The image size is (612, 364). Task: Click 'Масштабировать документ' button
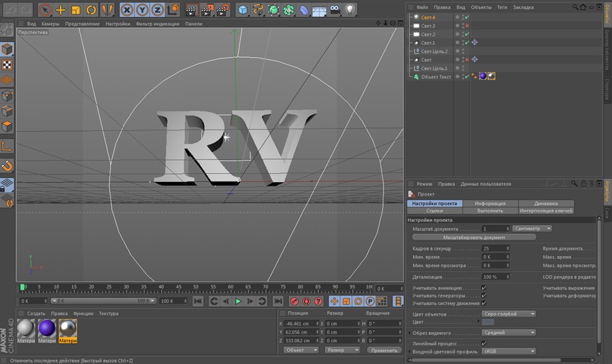[475, 237]
